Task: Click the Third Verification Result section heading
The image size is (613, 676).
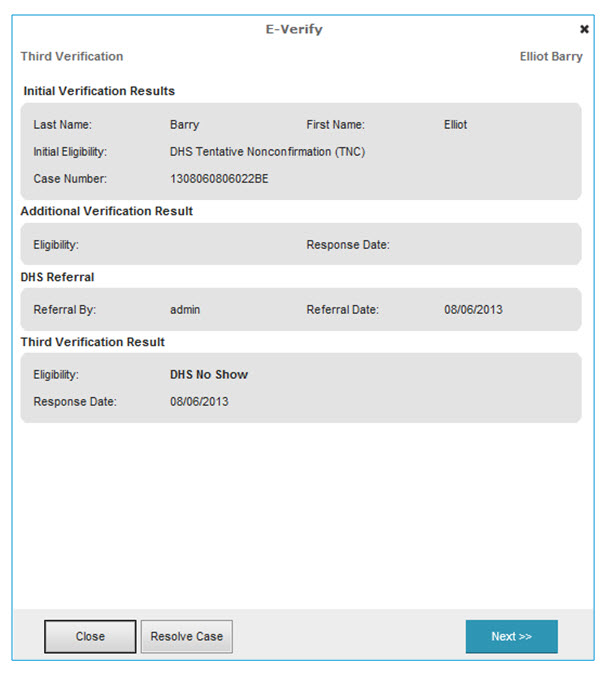Action: point(93,342)
